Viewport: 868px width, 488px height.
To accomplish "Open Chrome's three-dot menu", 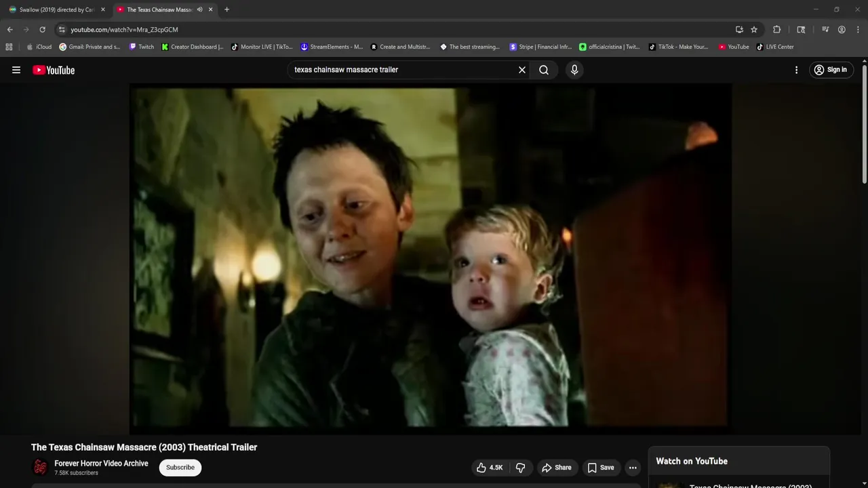I will coord(858,30).
